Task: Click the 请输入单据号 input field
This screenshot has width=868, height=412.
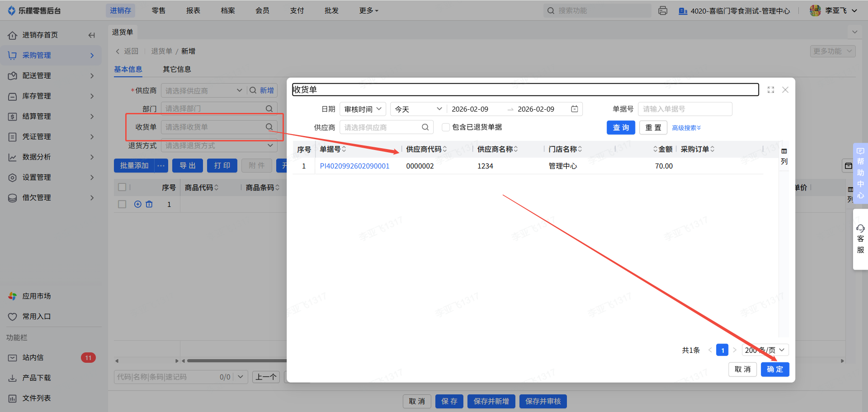Action: pos(684,109)
